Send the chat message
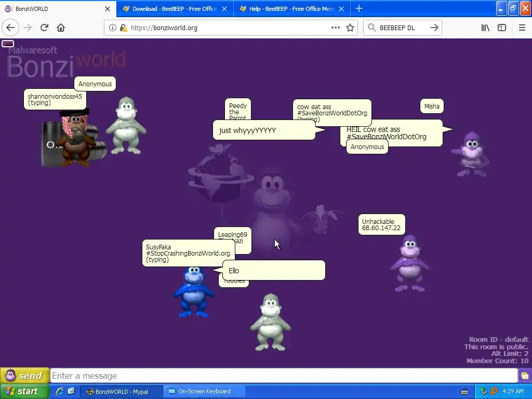The width and height of the screenshot is (532, 399). pos(25,376)
